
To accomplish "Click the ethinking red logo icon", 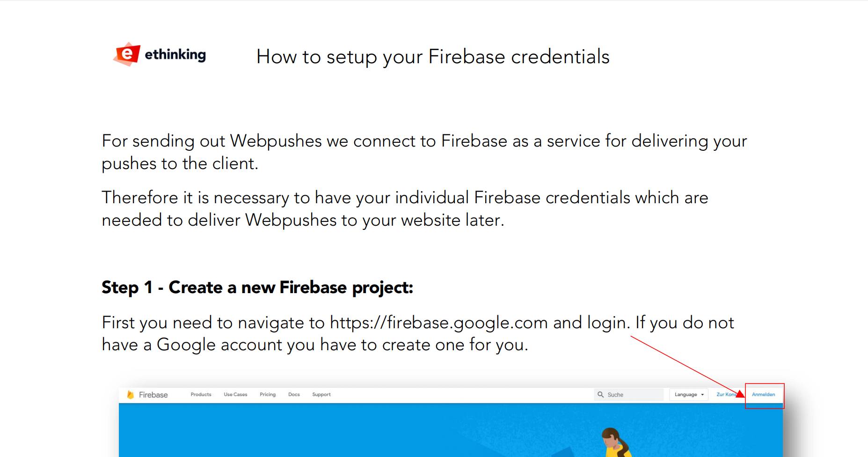I will tap(126, 54).
